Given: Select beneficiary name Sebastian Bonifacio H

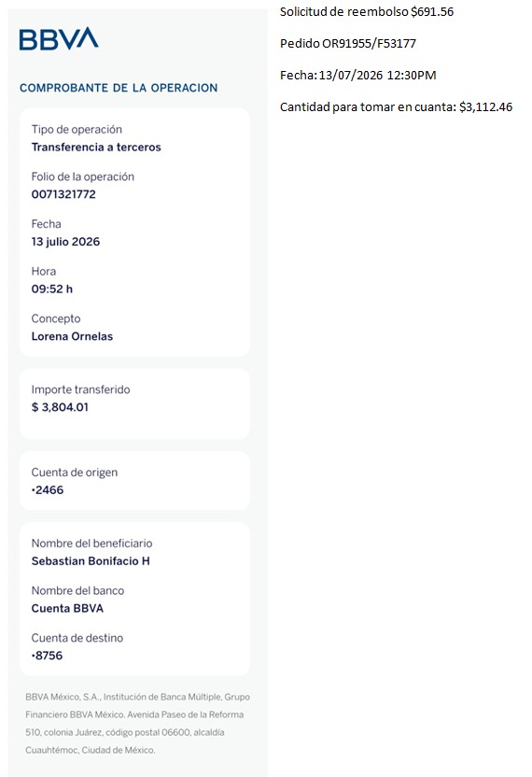Looking at the screenshot, I should tap(91, 561).
